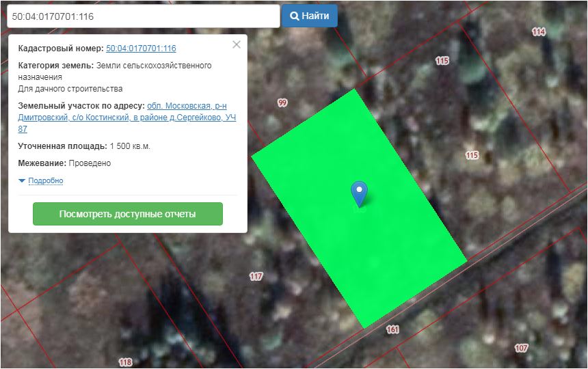The height and width of the screenshot is (369, 588).
Task: Click the Межевание: Проведено line
Action: coord(64,163)
